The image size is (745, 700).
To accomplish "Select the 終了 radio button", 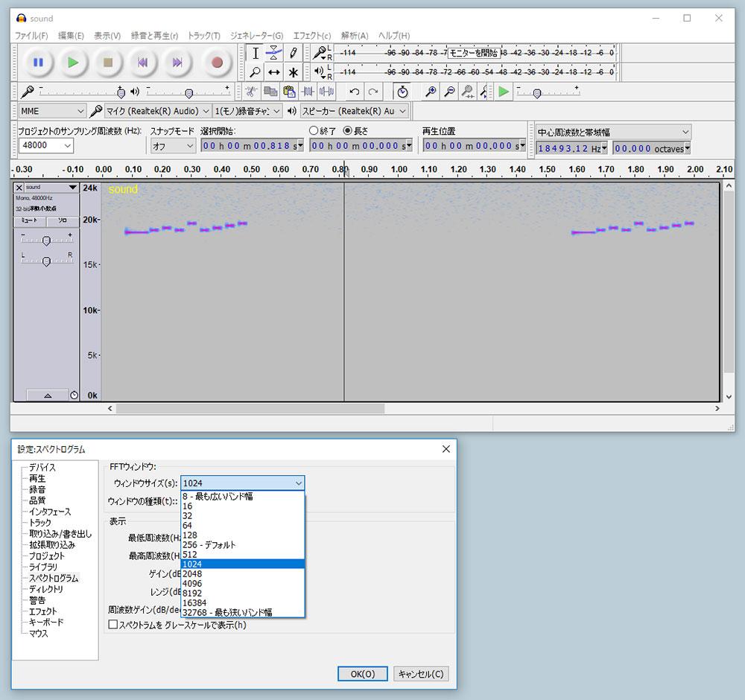I will 314,130.
